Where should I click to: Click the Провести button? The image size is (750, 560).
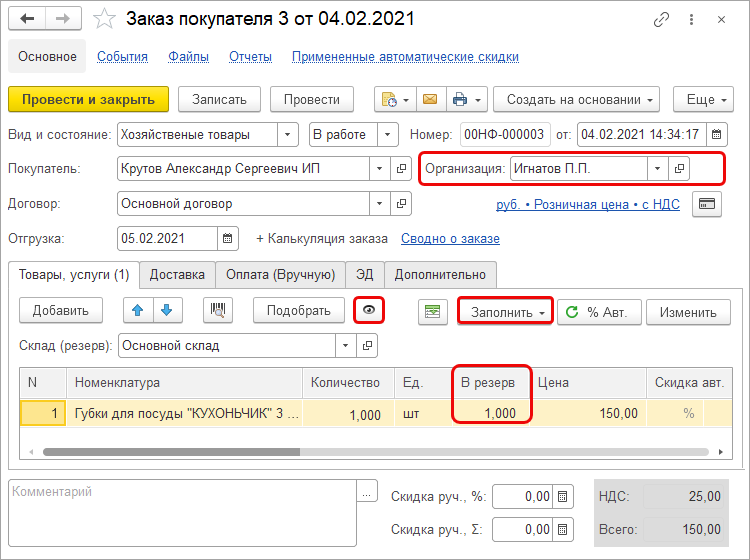[x=312, y=99]
